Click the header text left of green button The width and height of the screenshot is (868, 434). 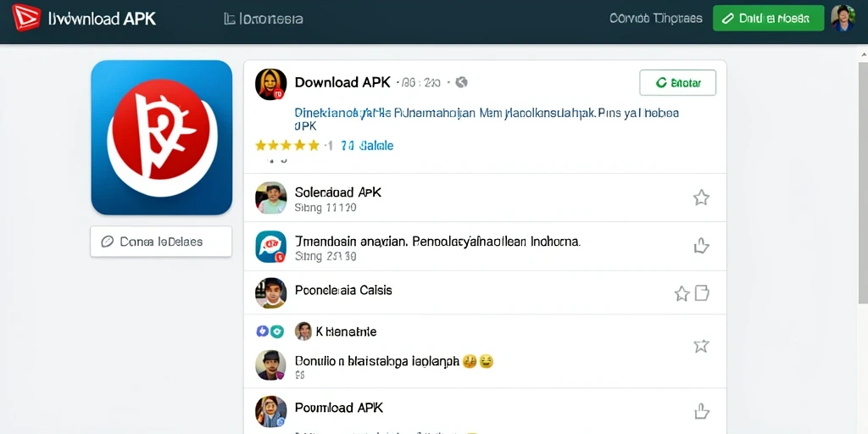click(656, 19)
